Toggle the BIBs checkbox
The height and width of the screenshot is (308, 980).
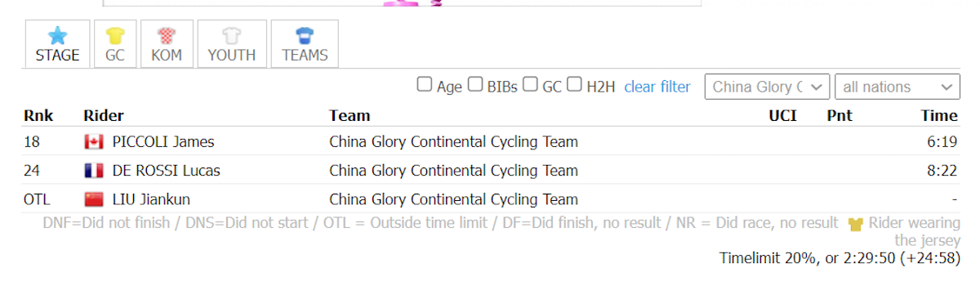click(x=475, y=84)
